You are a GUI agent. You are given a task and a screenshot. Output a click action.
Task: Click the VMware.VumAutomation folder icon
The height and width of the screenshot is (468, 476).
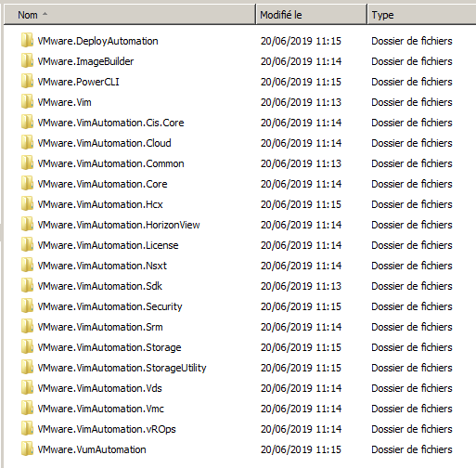pos(27,449)
